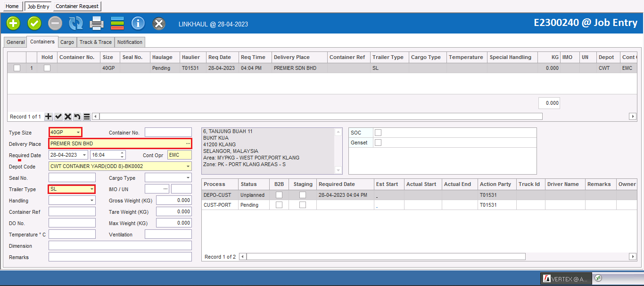This screenshot has width=644, height=286.
Task: Click the Container Request top tab
Action: (77, 6)
